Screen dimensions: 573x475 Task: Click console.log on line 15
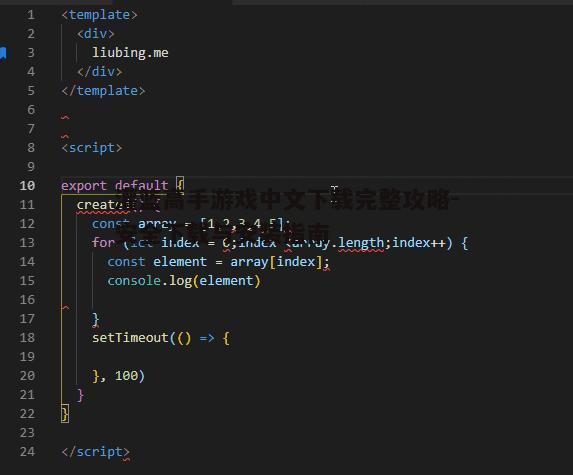pyautogui.click(x=149, y=281)
